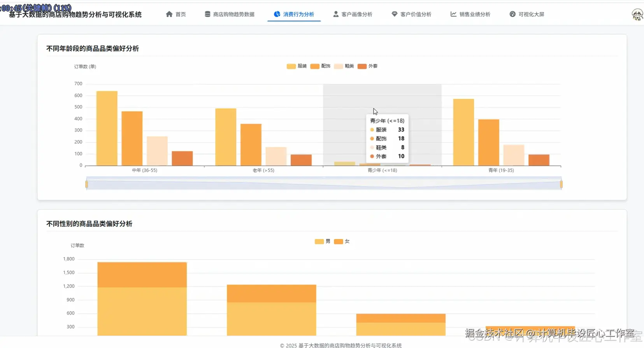Click the 女 segment of the second stacked bar

coord(272,294)
